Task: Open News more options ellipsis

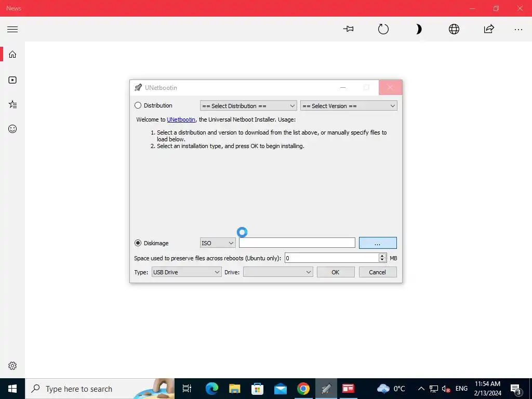Action: [518, 30]
